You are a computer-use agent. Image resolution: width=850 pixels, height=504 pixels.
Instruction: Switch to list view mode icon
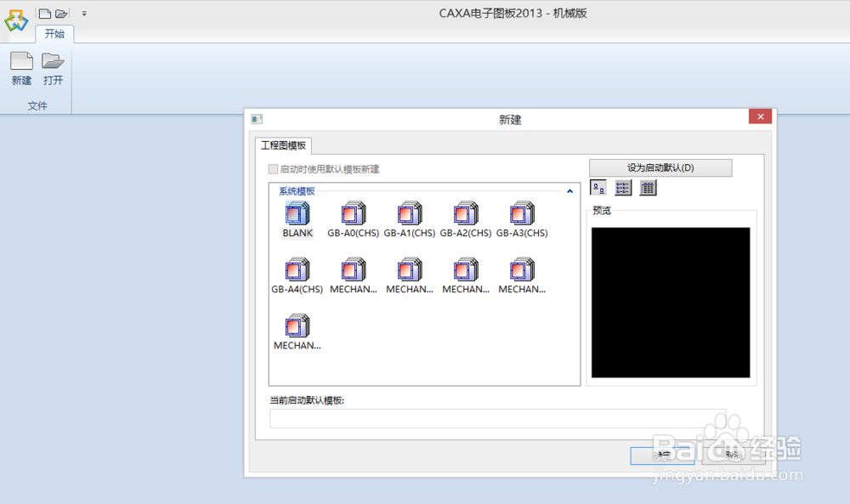pyautogui.click(x=623, y=188)
